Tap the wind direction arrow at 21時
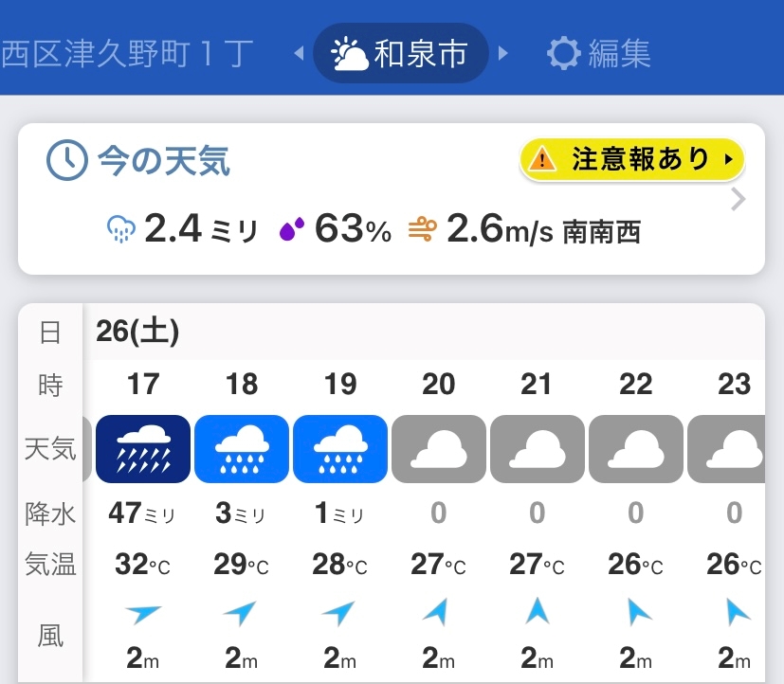This screenshot has height=684, width=784. coord(538,614)
